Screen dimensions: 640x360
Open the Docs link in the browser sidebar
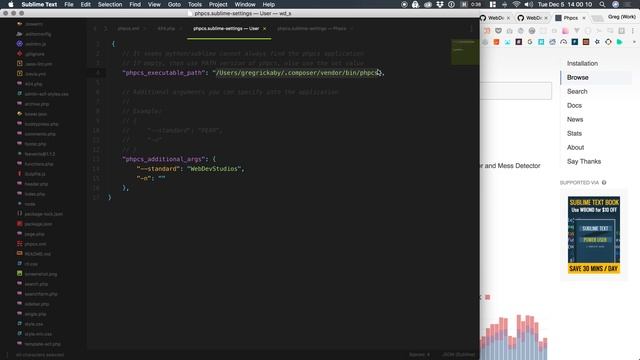(x=574, y=105)
